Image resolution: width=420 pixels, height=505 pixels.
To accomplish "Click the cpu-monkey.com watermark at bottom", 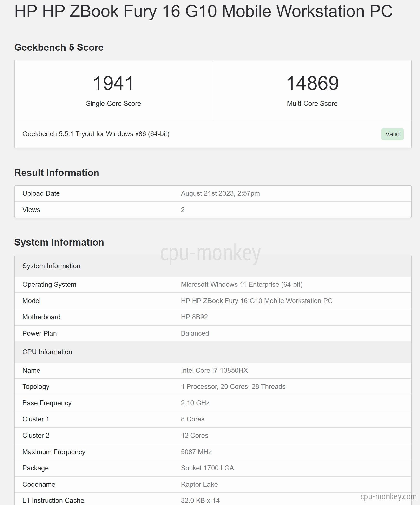I will pyautogui.click(x=388, y=497).
